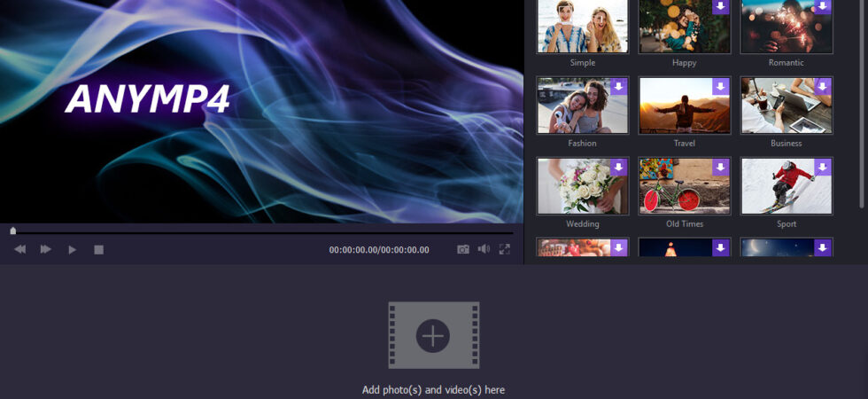
Task: Choose the Old Times theme thumbnail
Action: (684, 185)
